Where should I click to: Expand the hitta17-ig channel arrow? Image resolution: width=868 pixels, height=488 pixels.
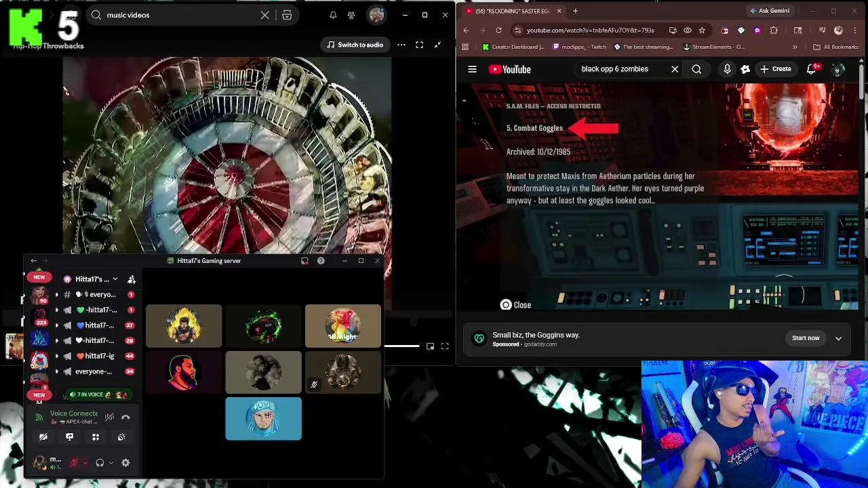click(x=57, y=356)
